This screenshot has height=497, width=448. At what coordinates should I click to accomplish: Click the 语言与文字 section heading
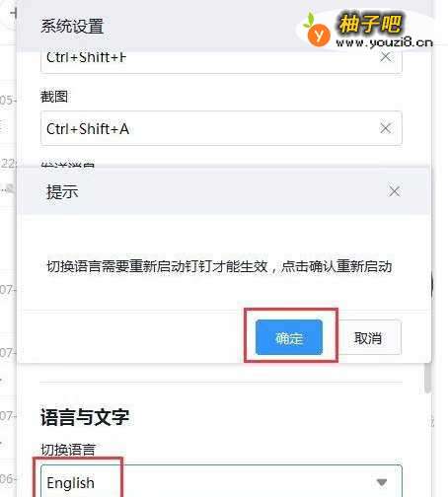85,417
